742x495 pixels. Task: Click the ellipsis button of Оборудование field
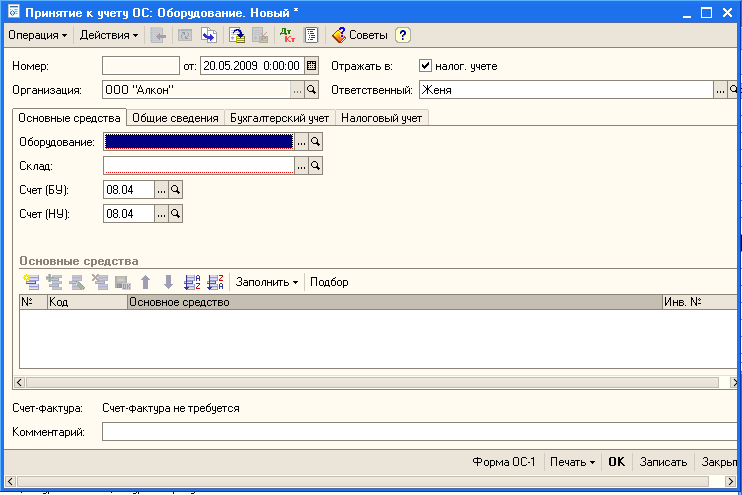pos(301,141)
